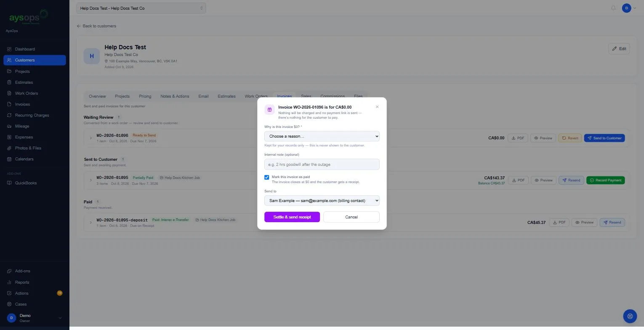Viewport: 644px width, 330px height.
Task: Expand the WO-2026-01095-deposit row
Action: pos(90,222)
